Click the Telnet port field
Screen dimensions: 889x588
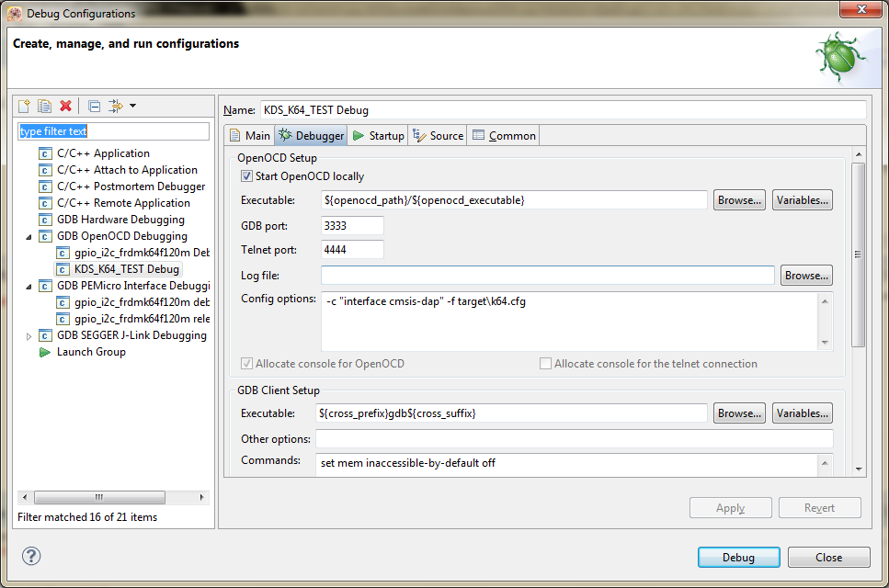352,250
